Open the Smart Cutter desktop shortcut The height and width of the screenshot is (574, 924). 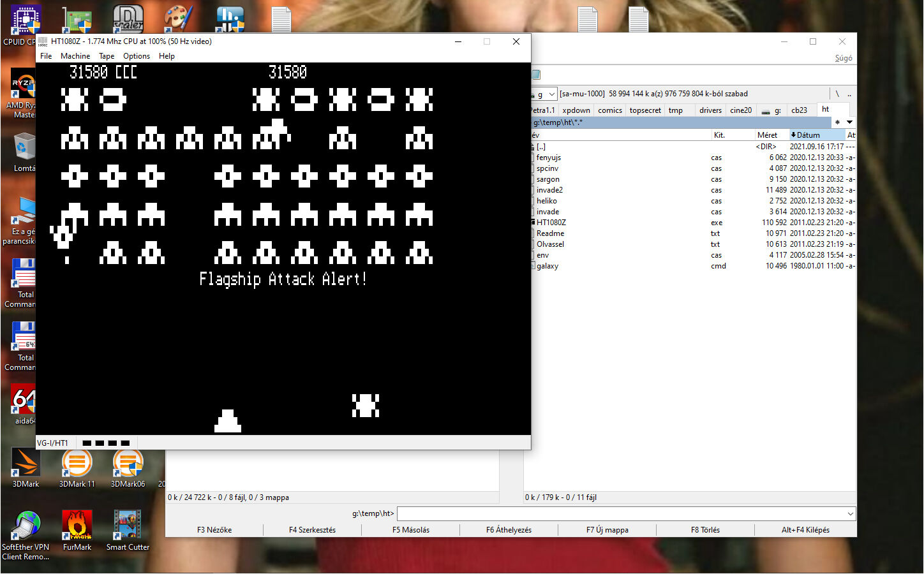click(x=128, y=531)
